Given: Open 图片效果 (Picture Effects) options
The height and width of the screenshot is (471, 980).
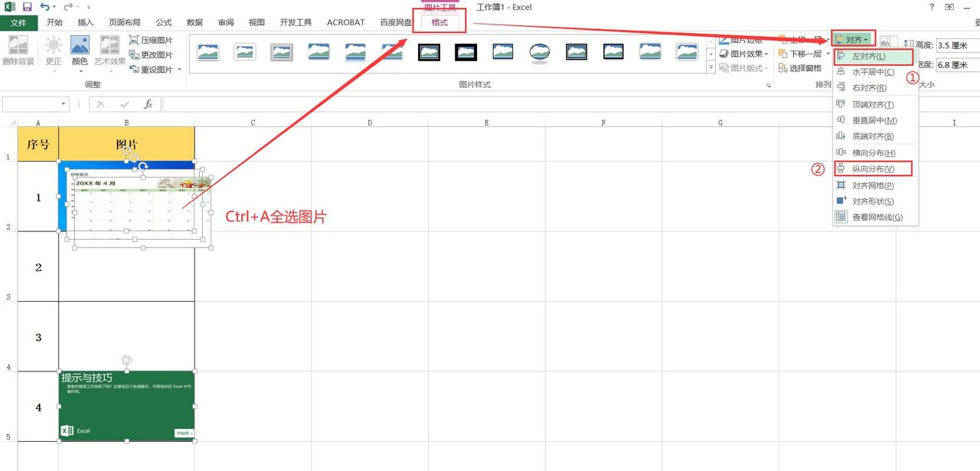Looking at the screenshot, I should click(744, 53).
